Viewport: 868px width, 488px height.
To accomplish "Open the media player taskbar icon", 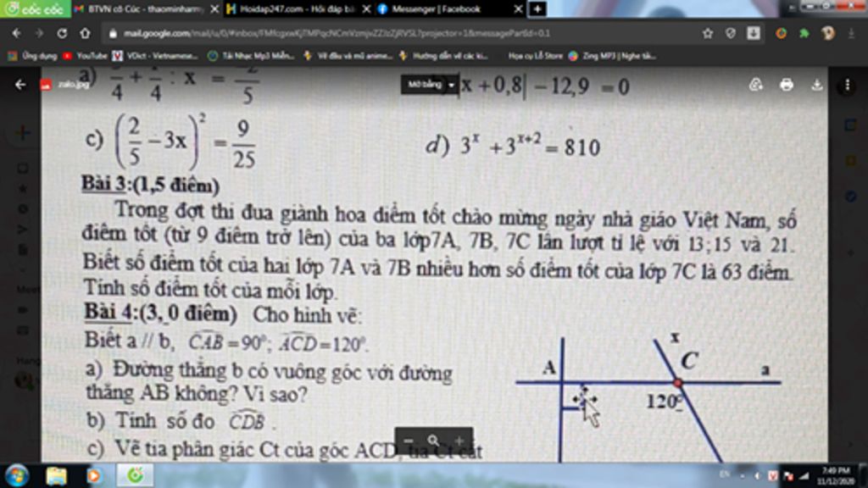I will [94, 476].
